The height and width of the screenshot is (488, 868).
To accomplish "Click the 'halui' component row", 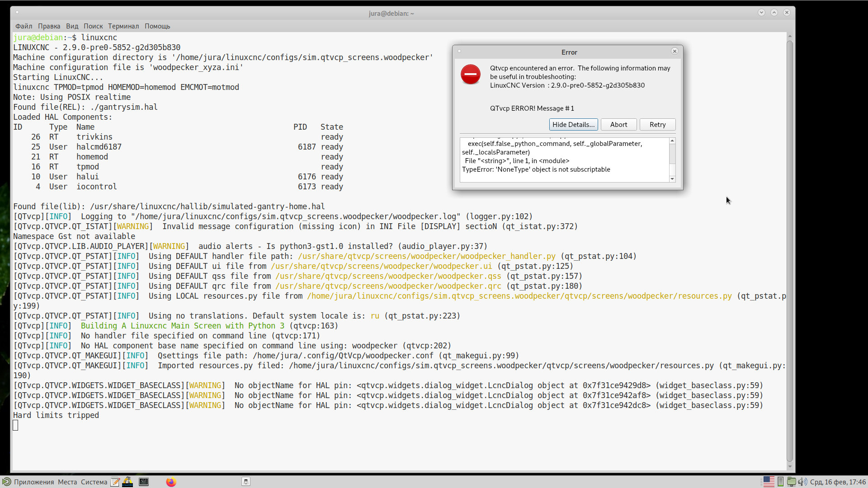I will pyautogui.click(x=178, y=177).
